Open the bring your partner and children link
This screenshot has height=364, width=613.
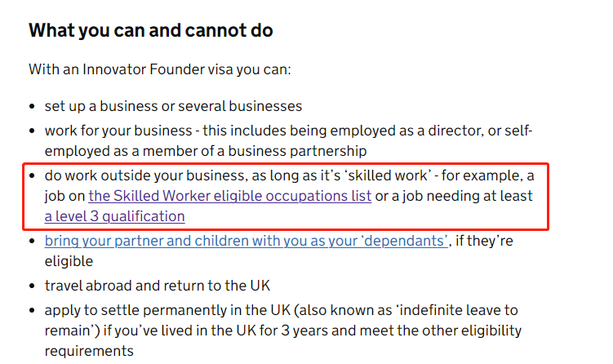point(247,241)
